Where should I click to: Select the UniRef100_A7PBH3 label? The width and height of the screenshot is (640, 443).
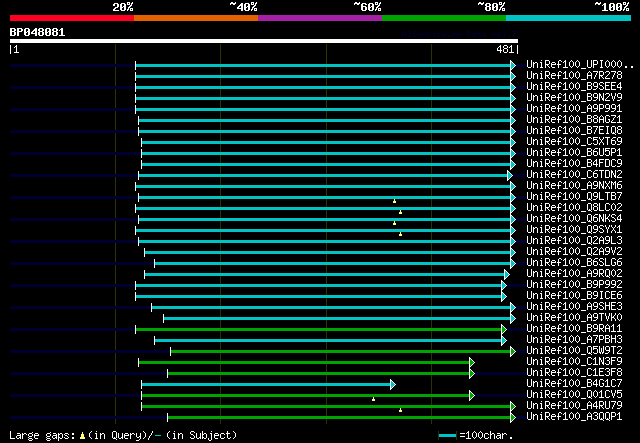[x=574, y=340]
